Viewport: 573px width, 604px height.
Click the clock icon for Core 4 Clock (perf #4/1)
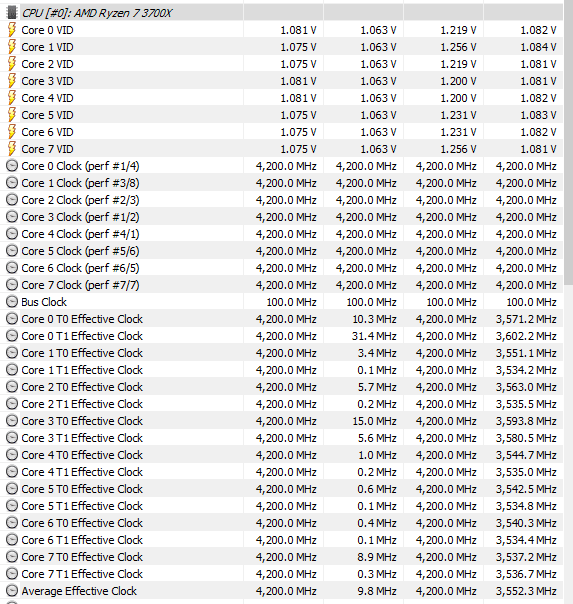[12, 233]
